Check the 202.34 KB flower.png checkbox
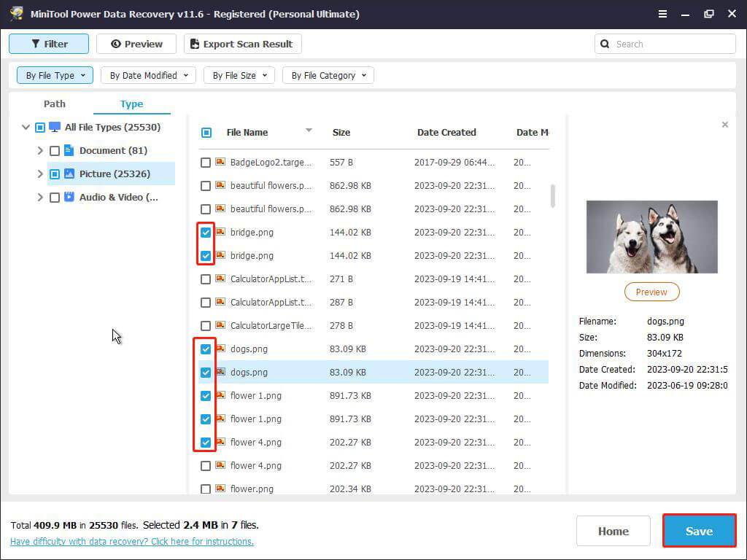747x560 pixels. pyautogui.click(x=205, y=489)
